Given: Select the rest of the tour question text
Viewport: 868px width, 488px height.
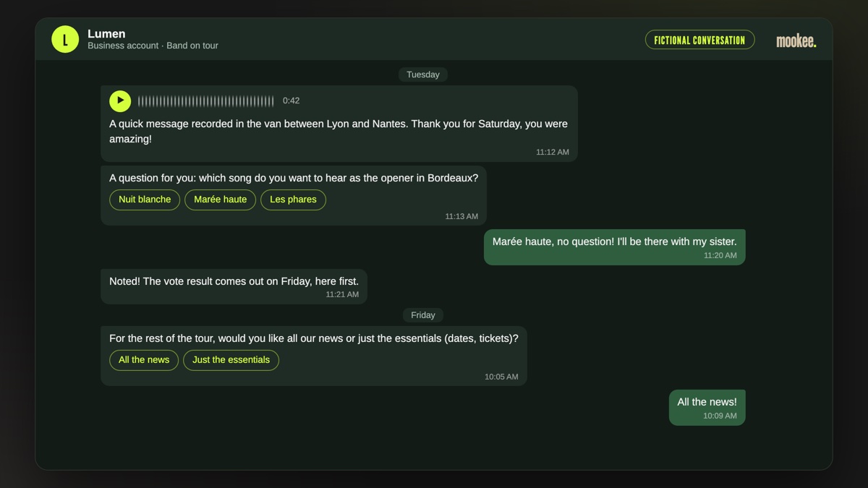Looking at the screenshot, I should point(314,338).
